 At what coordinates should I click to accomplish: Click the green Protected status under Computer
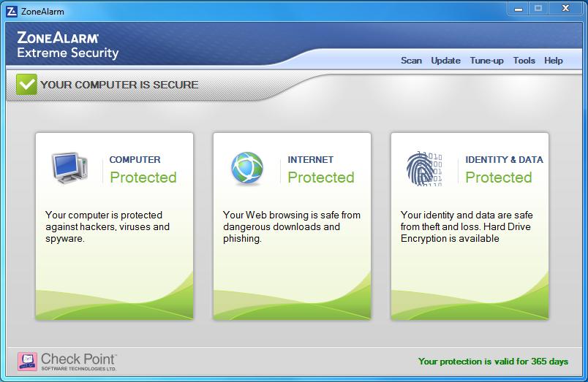point(143,177)
